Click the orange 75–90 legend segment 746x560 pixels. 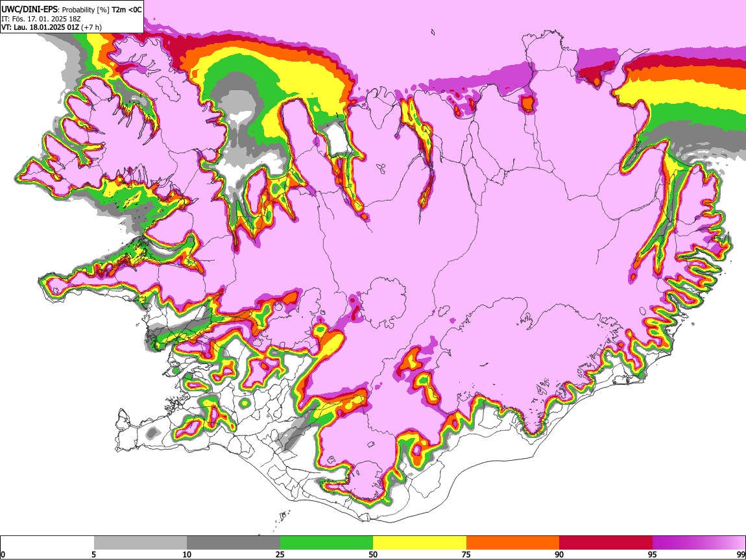pyautogui.click(x=513, y=542)
